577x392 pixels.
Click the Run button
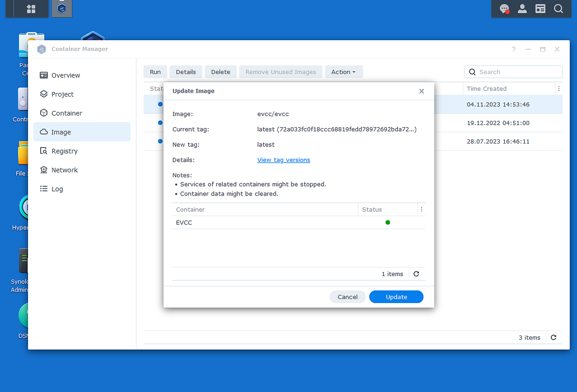(155, 72)
